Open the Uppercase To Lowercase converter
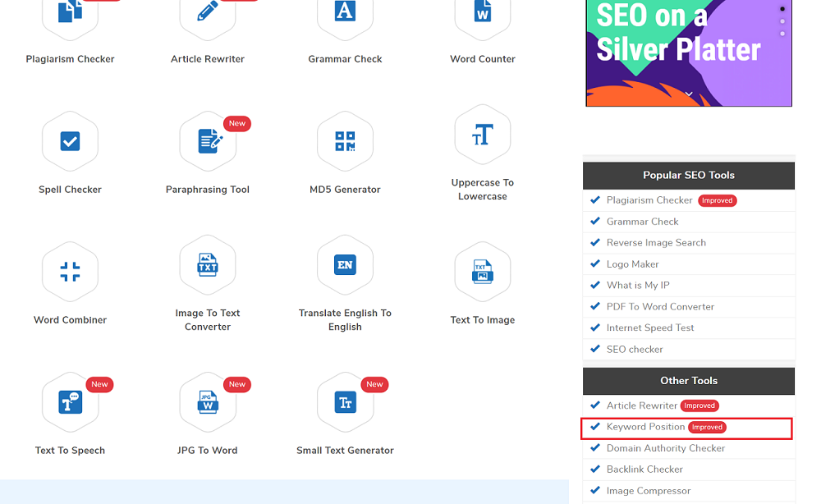Screen dimensions: 821x504 pyautogui.click(x=483, y=135)
